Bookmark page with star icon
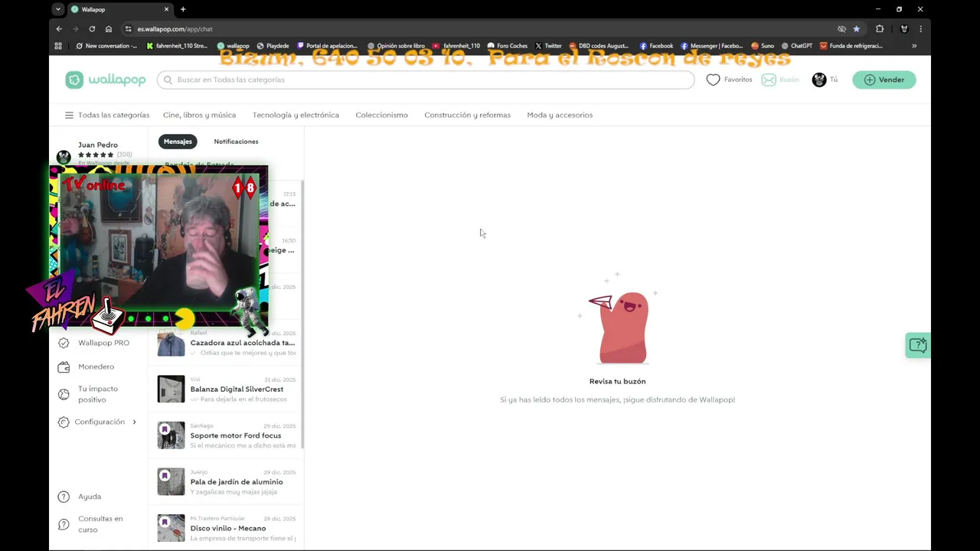 click(857, 29)
